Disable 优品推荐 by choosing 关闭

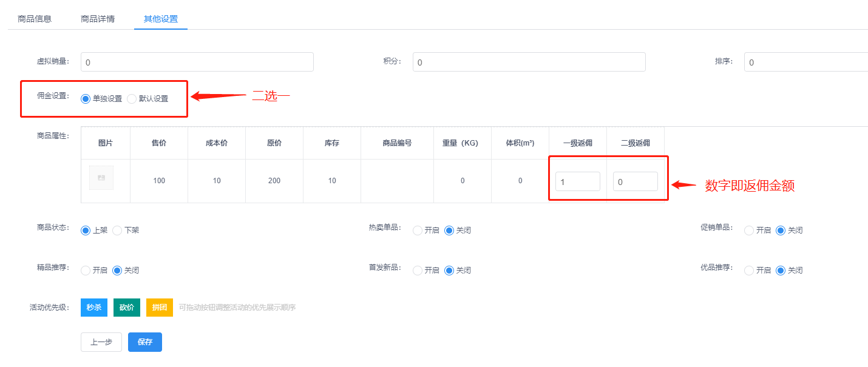pyautogui.click(x=781, y=271)
